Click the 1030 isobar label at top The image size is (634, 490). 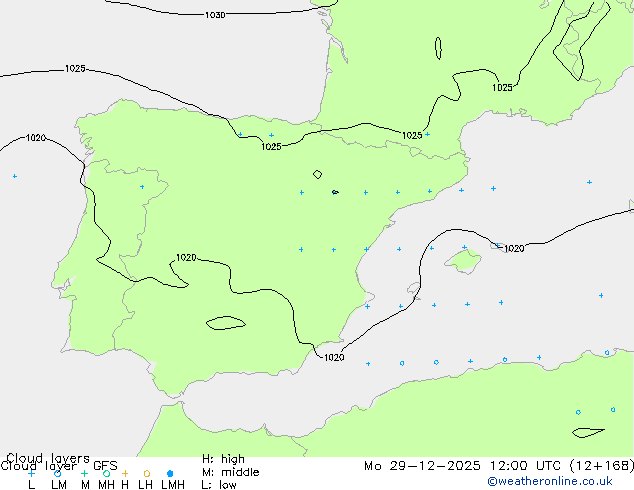[214, 15]
